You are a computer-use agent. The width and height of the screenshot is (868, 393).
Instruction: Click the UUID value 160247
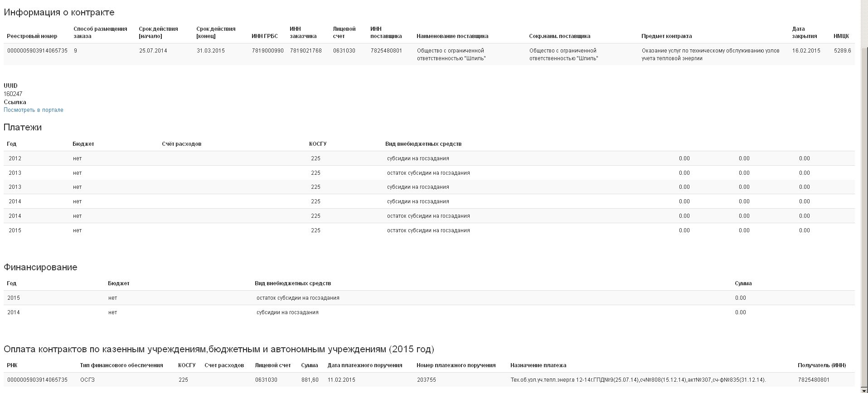[13, 94]
